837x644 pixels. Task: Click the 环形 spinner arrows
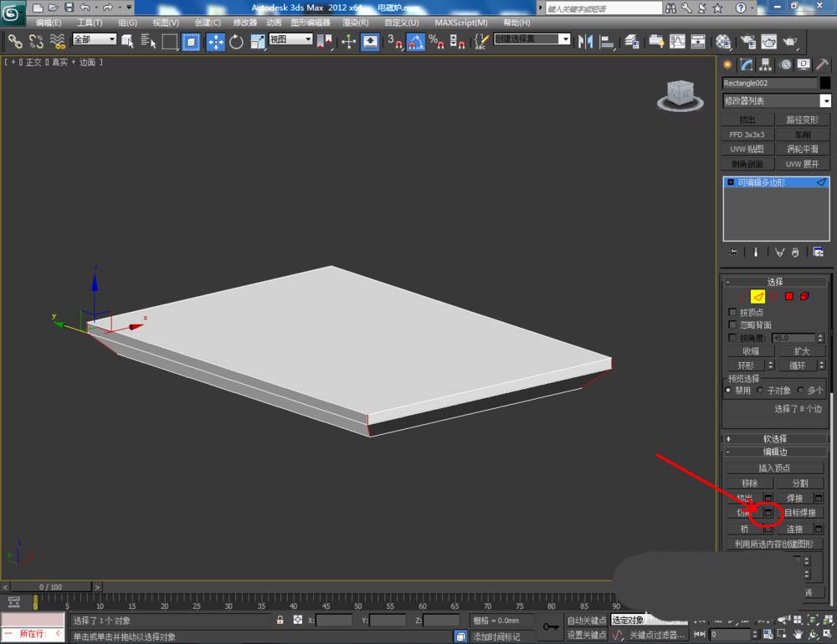click(x=770, y=365)
